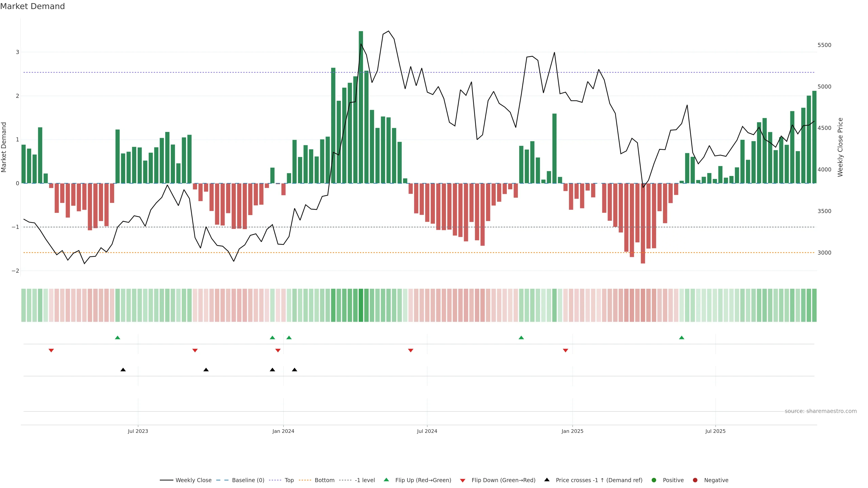This screenshot has height=488, width=868.
Task: Click the source: sharemaestro.com text
Action: point(821,411)
